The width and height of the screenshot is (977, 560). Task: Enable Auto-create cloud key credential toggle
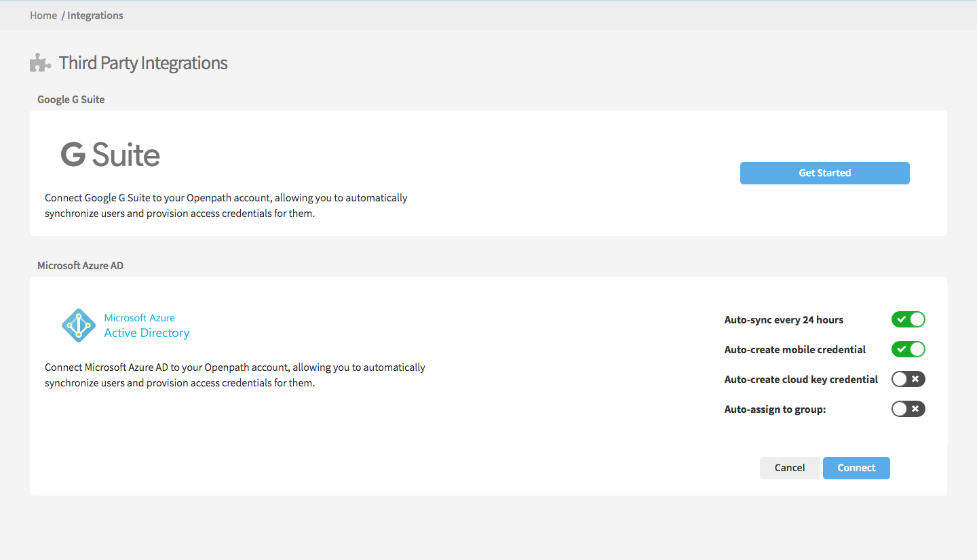tap(908, 379)
